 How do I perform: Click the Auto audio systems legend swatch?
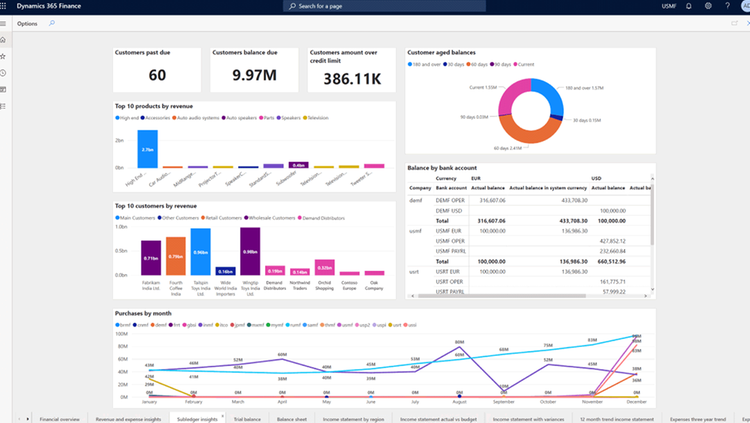tap(175, 118)
